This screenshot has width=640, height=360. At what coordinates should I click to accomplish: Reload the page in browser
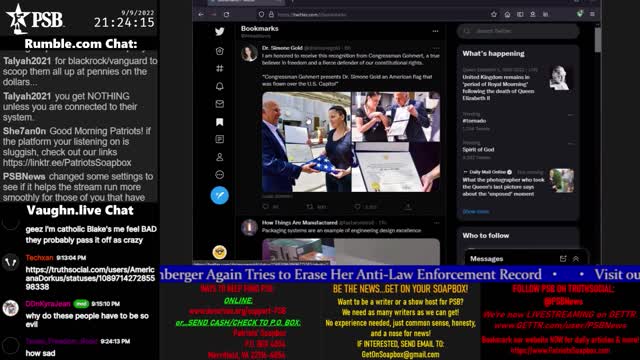[x=227, y=14]
